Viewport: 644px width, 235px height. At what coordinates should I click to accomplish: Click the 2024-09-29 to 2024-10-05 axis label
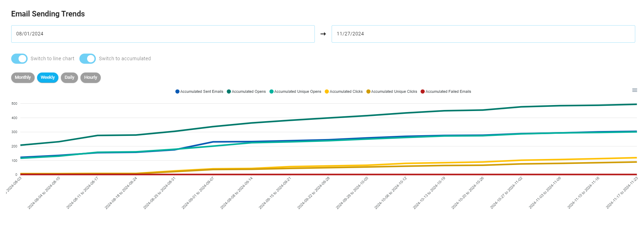[x=352, y=193]
